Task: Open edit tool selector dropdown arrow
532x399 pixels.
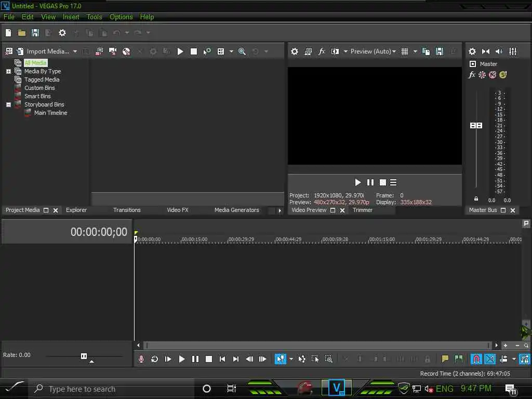Action: tap(291, 359)
